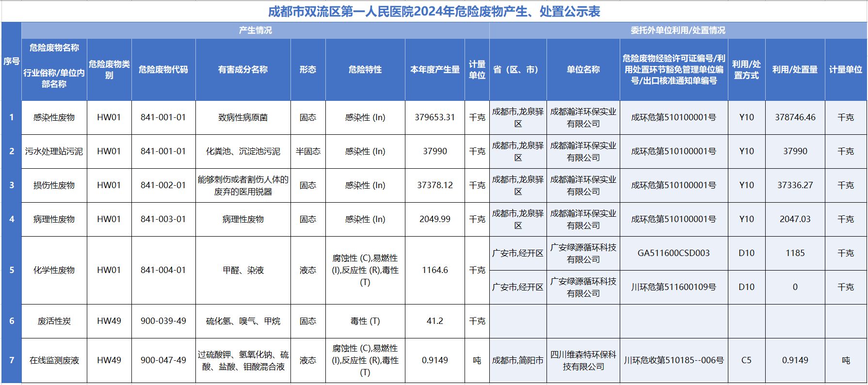
Task: Click the code cell 841-004-01
Action: pos(163,270)
